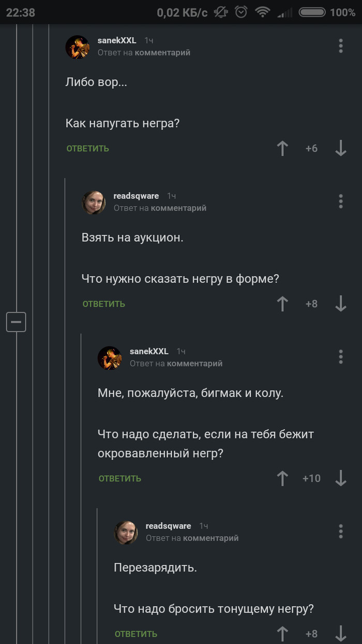The width and height of the screenshot is (362, 644).
Task: Open options menu for "Взять на аукцион" comment
Action: (341, 201)
